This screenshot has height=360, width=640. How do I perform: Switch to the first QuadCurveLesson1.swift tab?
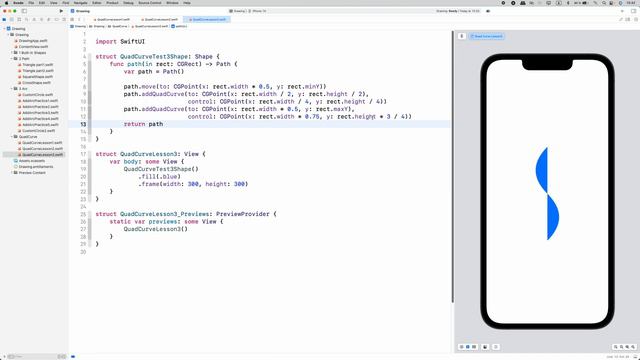click(x=112, y=19)
